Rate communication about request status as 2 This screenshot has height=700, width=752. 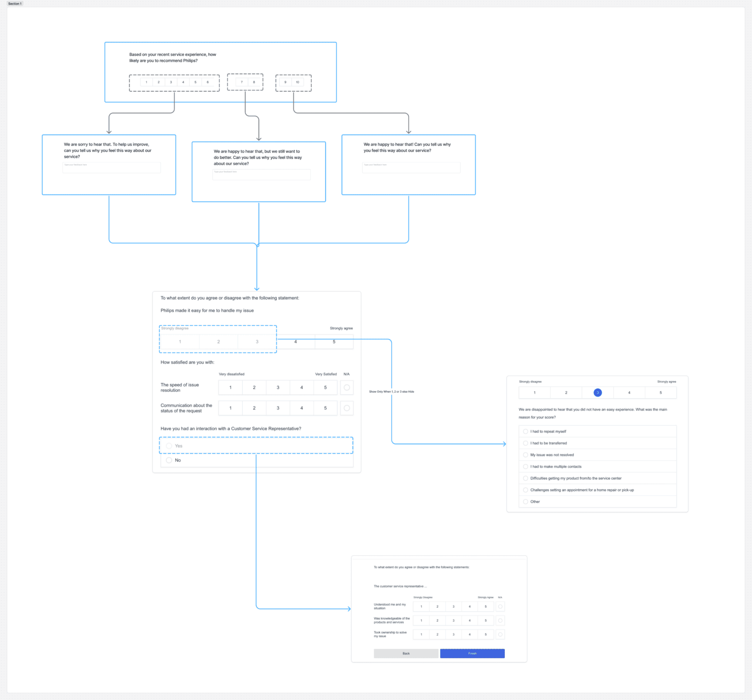[254, 408]
